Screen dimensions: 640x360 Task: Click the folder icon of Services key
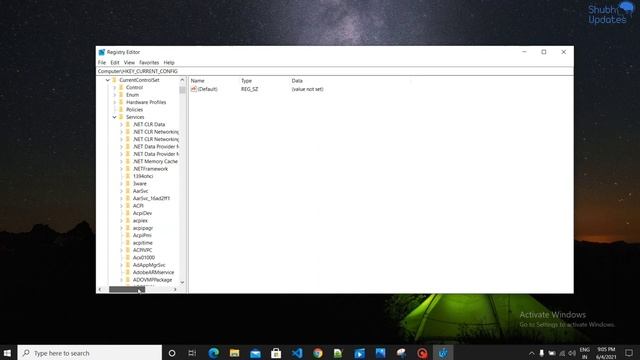[x=121, y=117]
